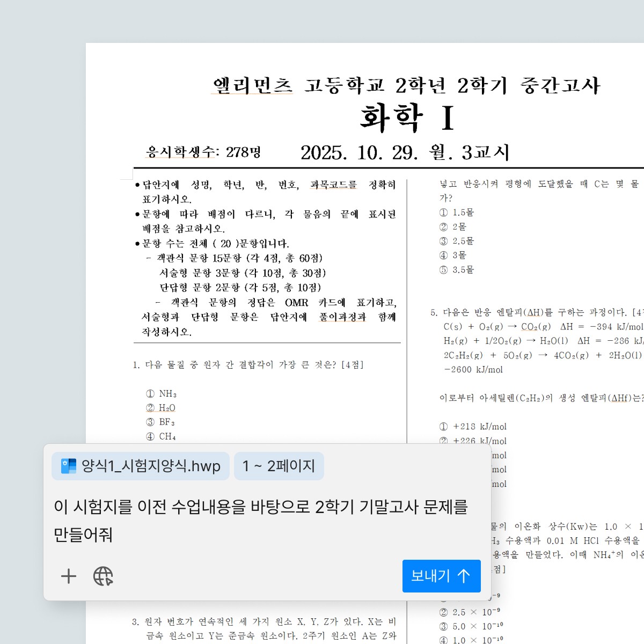644x644 pixels.
Task: Click the line 문항 수는 전체 ( 20 )문항입니다
Action: [212, 244]
